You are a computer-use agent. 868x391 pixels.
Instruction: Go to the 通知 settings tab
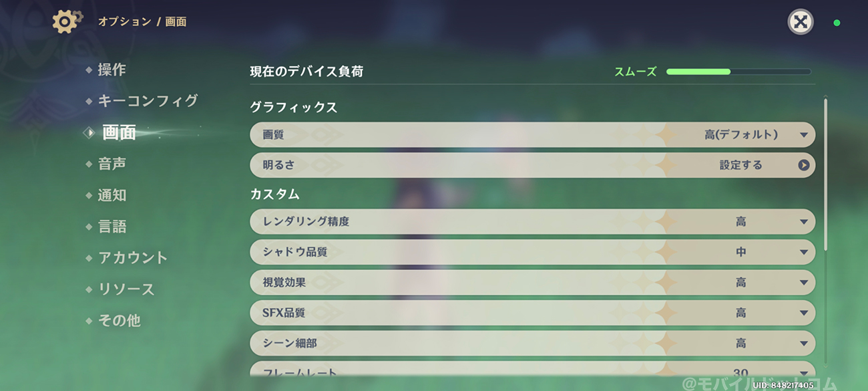112,195
